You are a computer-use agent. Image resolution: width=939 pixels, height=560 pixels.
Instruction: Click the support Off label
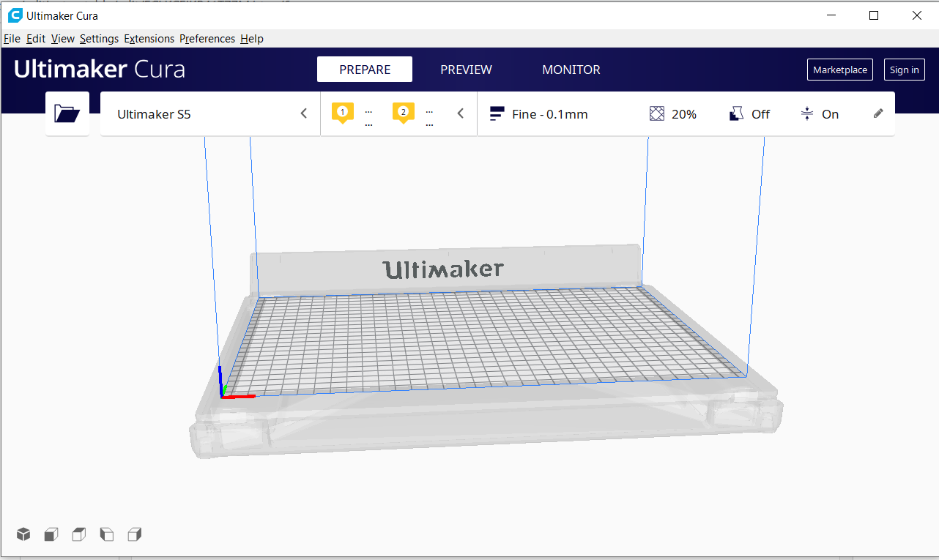(x=761, y=114)
